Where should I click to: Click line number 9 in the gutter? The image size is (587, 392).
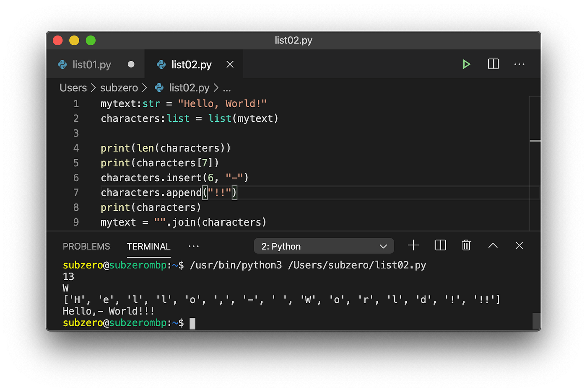[x=76, y=222]
